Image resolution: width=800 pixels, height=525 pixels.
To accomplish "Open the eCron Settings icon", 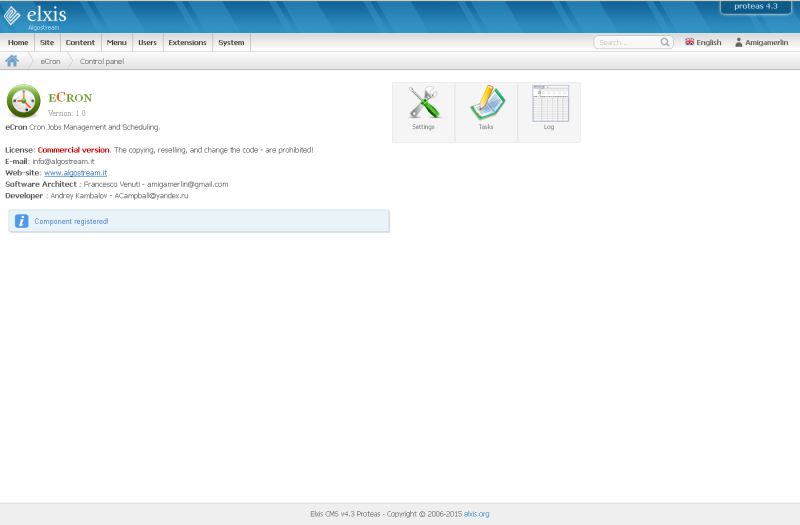I will tap(423, 102).
